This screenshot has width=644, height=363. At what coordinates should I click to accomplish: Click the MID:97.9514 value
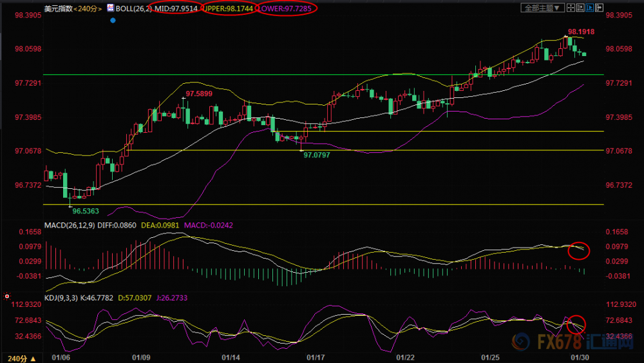(x=176, y=8)
